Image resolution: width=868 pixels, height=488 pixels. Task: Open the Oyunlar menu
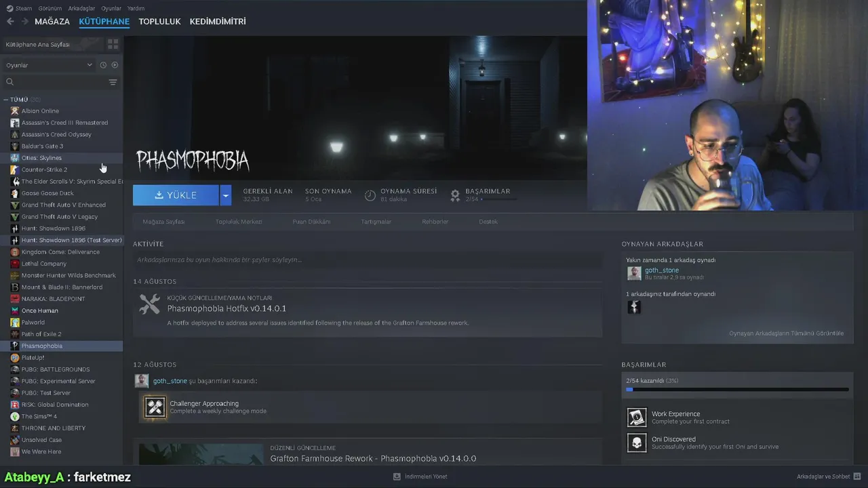pos(111,8)
